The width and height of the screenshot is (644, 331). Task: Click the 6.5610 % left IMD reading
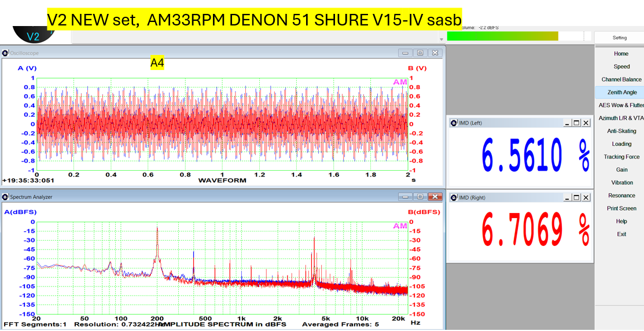[536, 155]
